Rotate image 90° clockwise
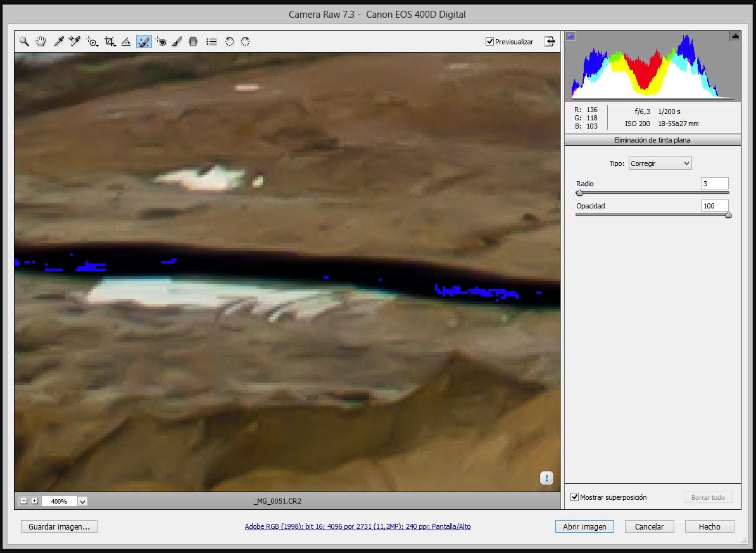The height and width of the screenshot is (553, 756). coord(246,42)
